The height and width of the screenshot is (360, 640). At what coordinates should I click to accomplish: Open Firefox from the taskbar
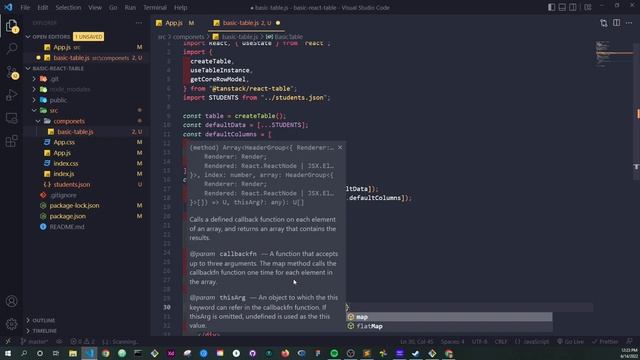(x=285, y=353)
